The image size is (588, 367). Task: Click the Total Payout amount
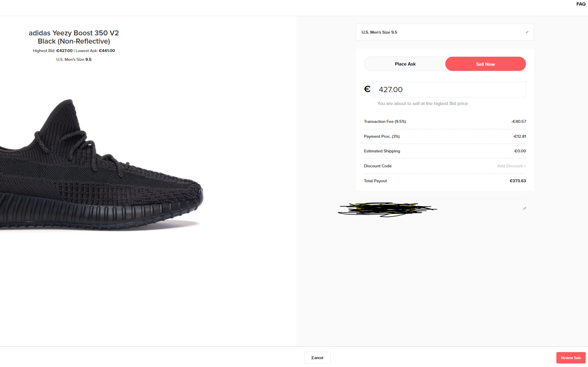pyautogui.click(x=518, y=181)
